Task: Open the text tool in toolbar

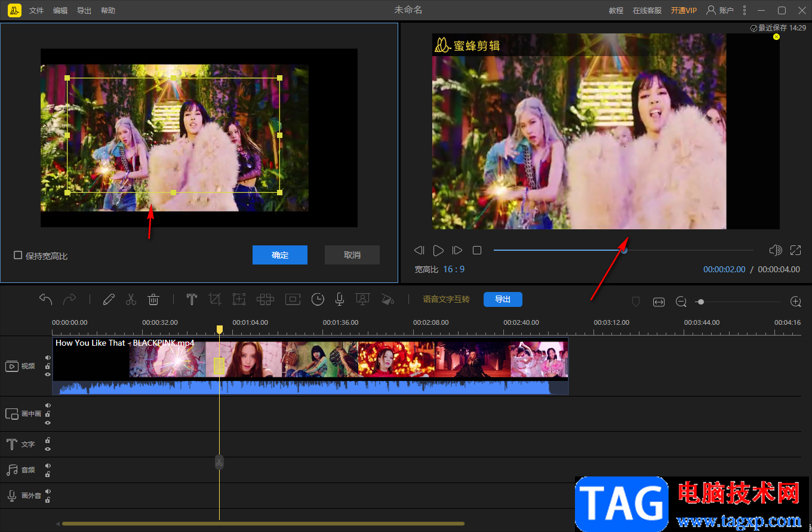Action: [192, 300]
